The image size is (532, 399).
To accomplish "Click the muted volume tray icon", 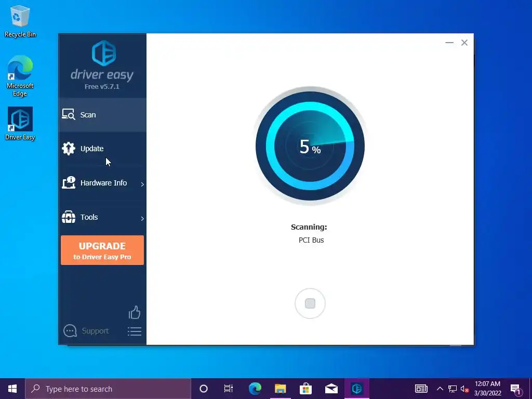I will click(464, 389).
